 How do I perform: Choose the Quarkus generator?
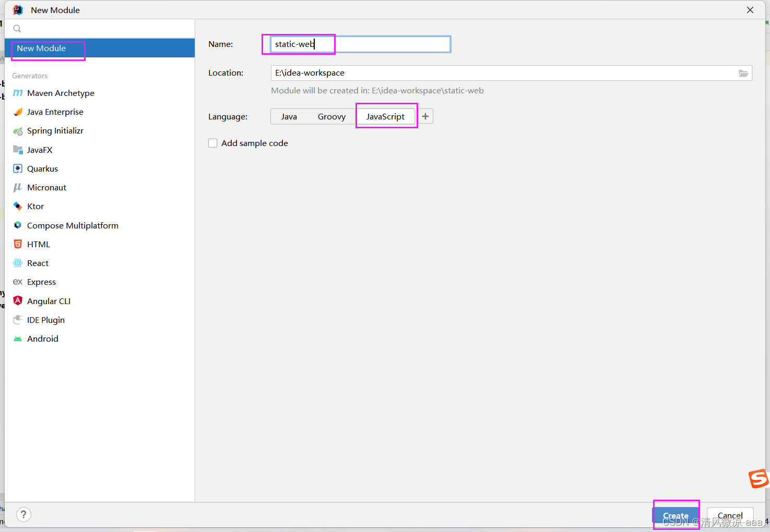click(x=100, y=168)
